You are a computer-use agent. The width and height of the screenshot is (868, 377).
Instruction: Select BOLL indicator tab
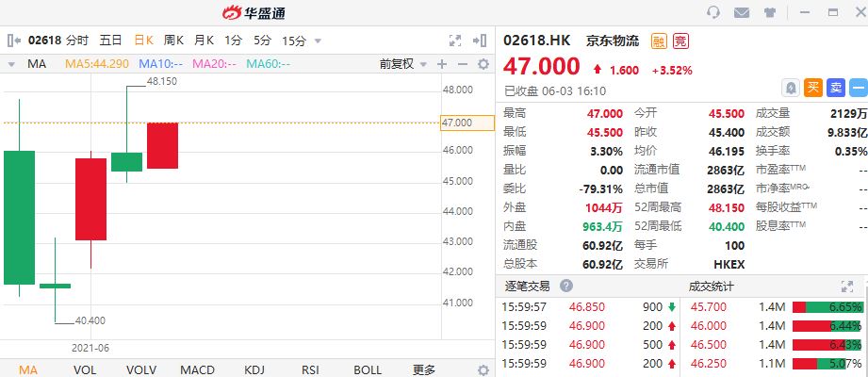pos(367,369)
